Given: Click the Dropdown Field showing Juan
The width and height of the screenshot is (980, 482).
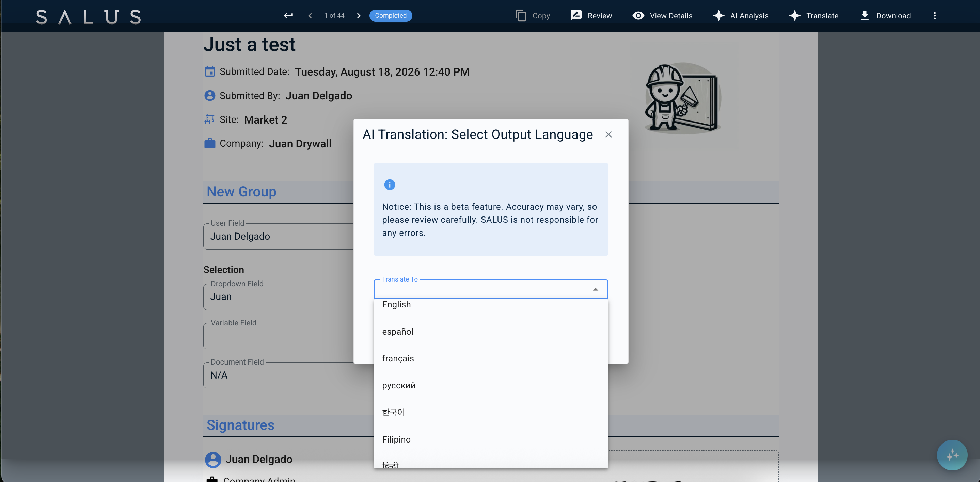Looking at the screenshot, I should point(279,297).
